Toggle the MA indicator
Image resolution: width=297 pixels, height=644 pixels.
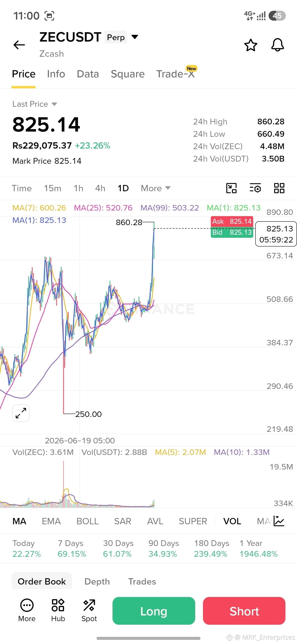pos(19,521)
